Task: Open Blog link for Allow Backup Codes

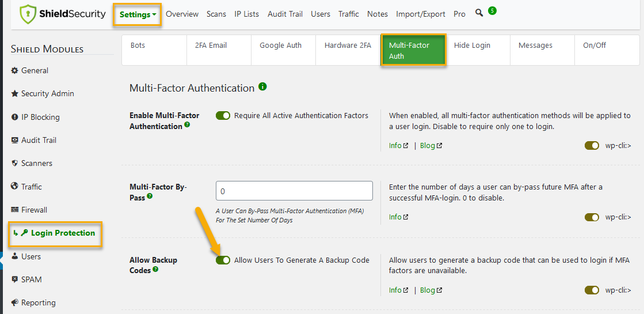Action: (x=431, y=290)
